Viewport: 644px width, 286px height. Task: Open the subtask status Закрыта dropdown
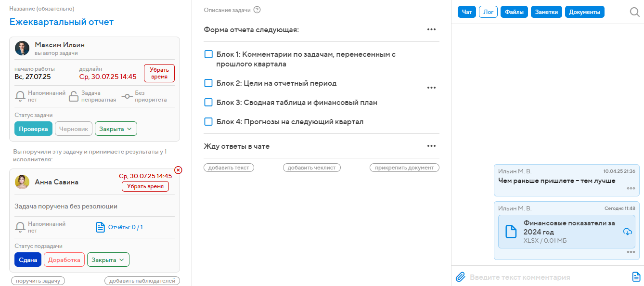tap(108, 260)
